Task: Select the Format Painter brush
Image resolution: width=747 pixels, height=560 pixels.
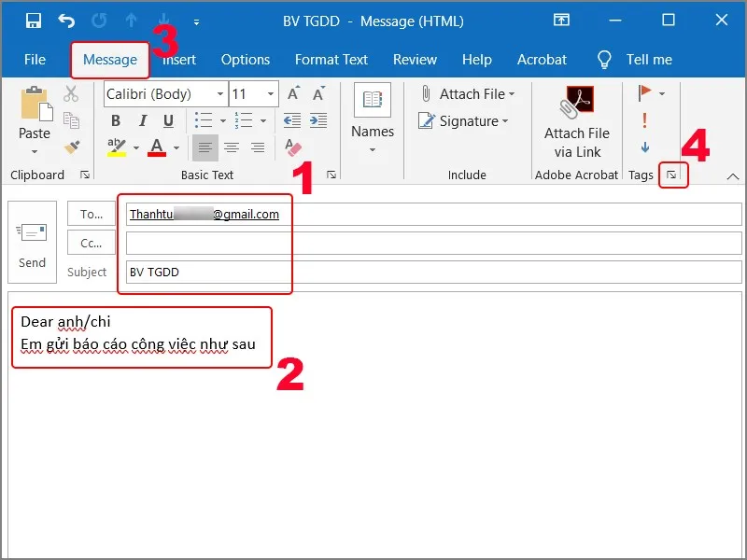Action: click(72, 146)
